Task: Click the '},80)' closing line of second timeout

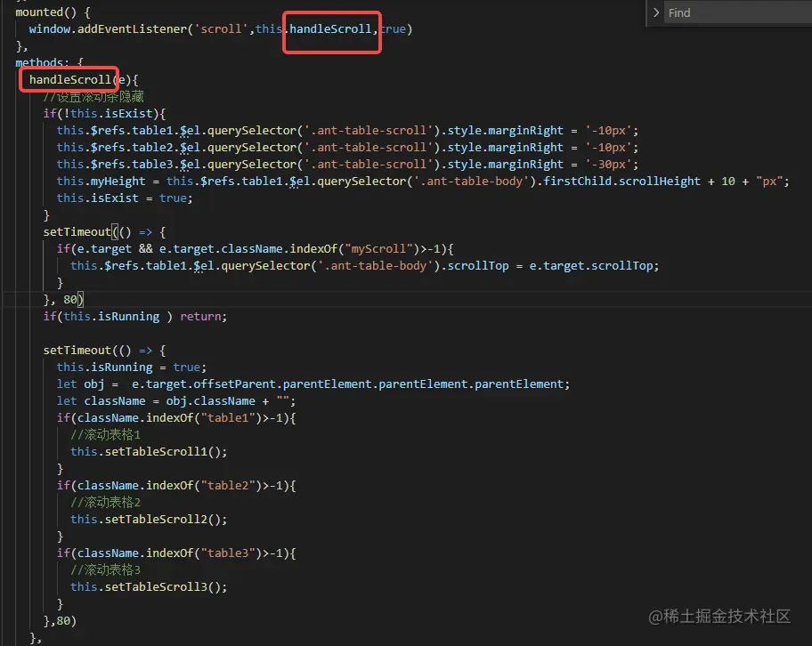Action: point(60,620)
